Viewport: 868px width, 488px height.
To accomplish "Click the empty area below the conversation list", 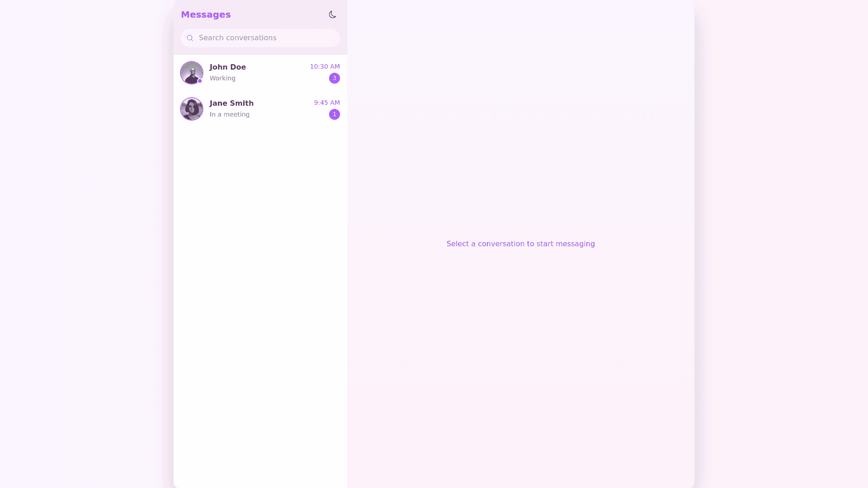I will coord(260,294).
